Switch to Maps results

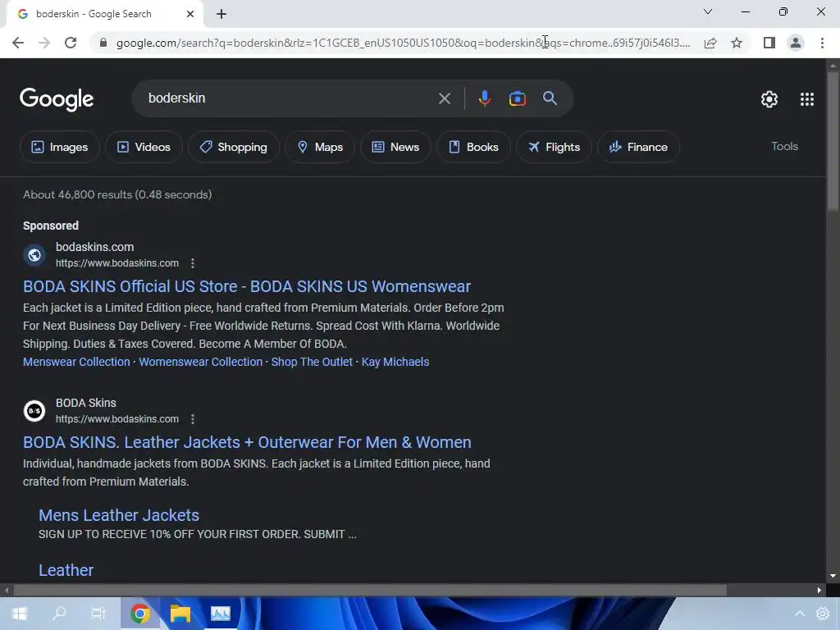[x=320, y=147]
